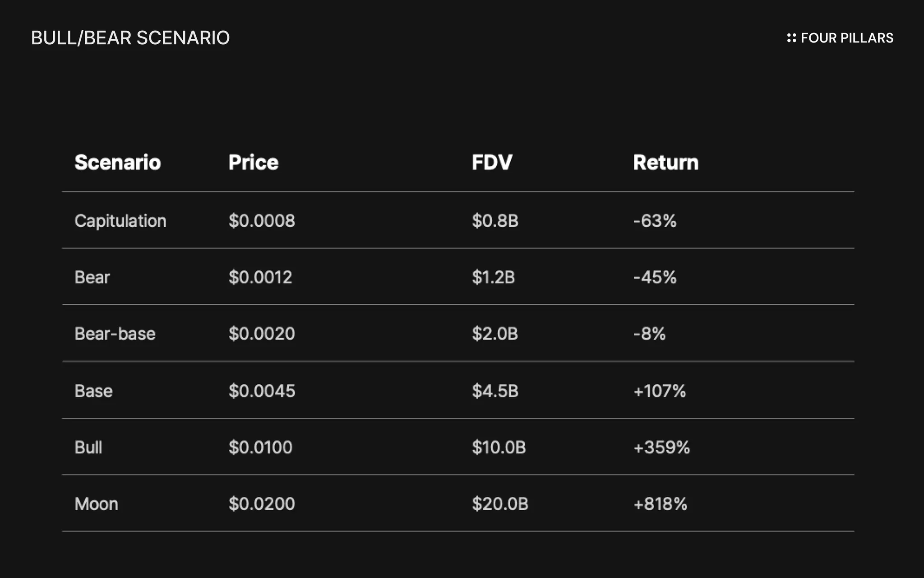Select the Capitulation scenario row label
This screenshot has width=924, height=578.
[x=120, y=221]
